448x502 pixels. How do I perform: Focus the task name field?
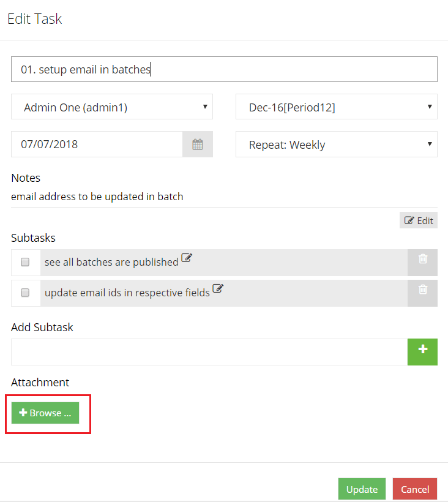tap(225, 69)
